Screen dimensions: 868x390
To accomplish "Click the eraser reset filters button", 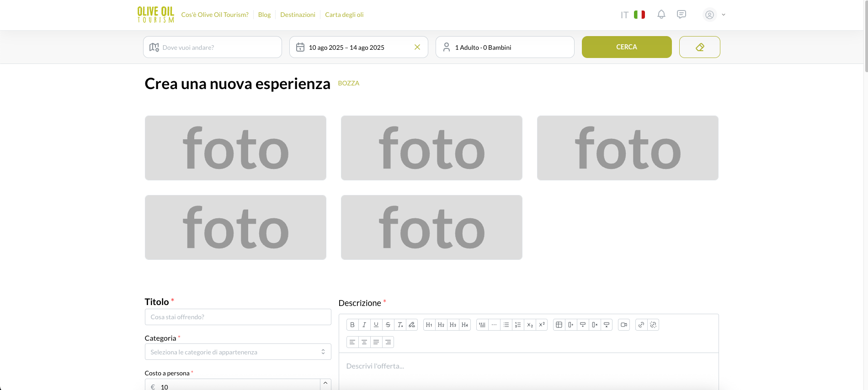I will (699, 47).
